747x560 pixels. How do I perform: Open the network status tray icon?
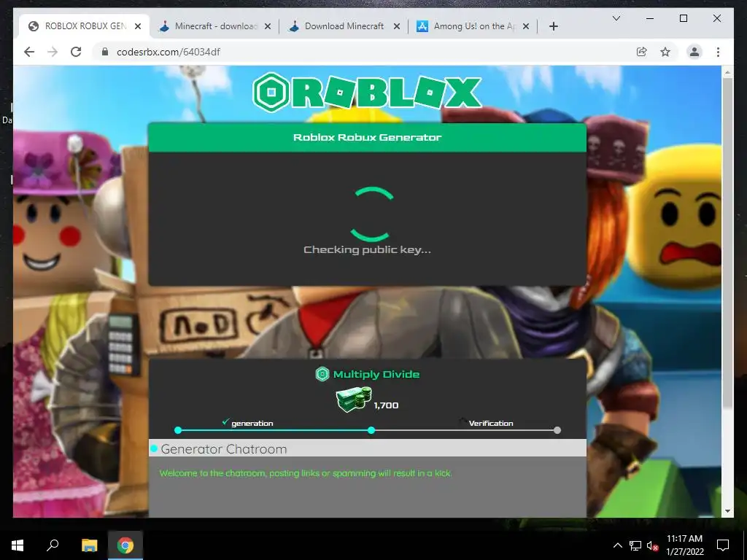click(635, 545)
